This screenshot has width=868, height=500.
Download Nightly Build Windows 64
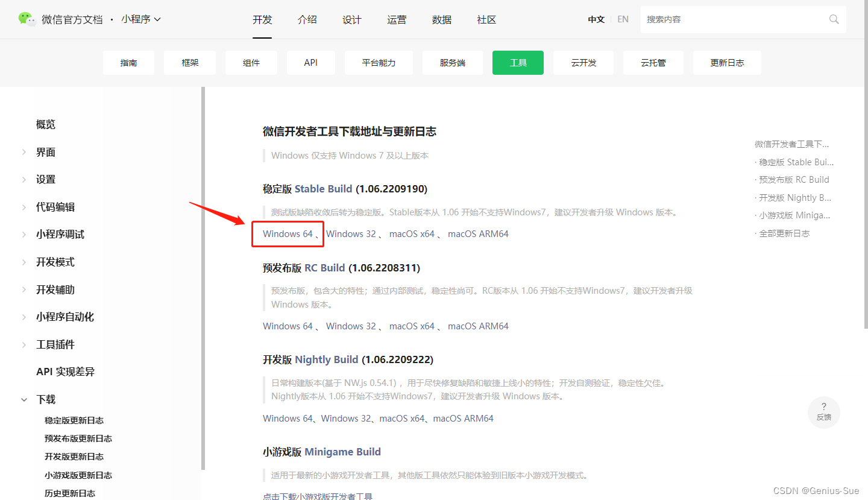[x=288, y=419]
